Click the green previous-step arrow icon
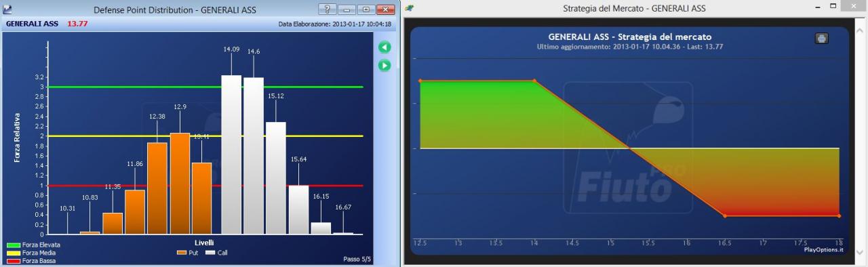Image resolution: width=868 pixels, height=267 pixels. click(384, 47)
